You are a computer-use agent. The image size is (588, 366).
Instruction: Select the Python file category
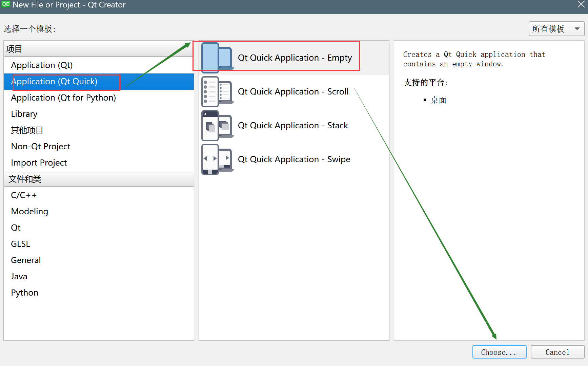click(x=99, y=293)
